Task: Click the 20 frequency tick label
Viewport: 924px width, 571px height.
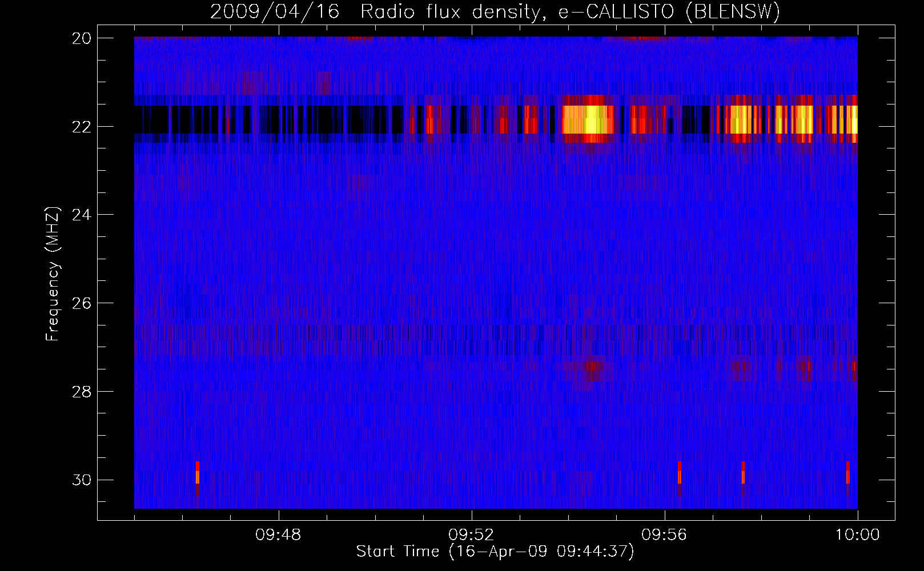Action: pyautogui.click(x=82, y=38)
